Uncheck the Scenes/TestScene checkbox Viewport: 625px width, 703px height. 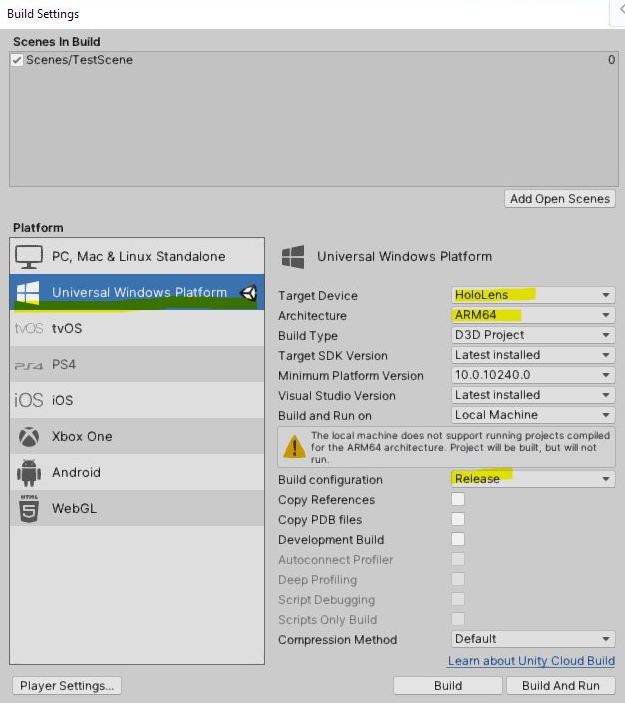17,60
